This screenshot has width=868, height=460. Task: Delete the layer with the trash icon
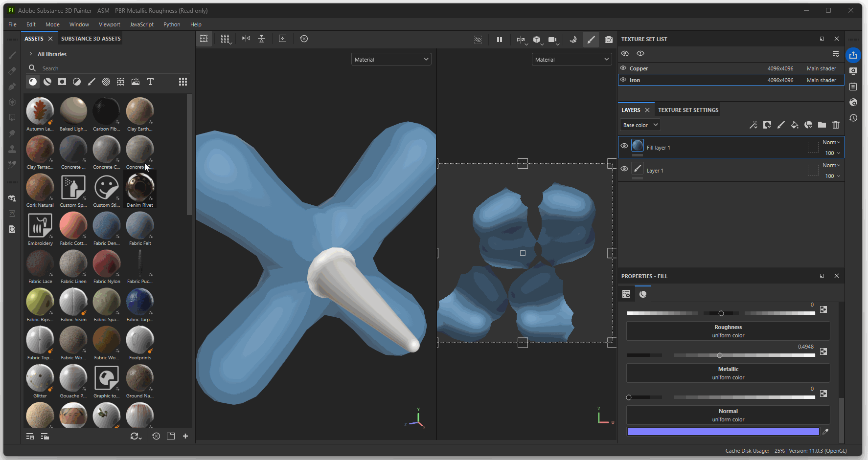(x=836, y=125)
